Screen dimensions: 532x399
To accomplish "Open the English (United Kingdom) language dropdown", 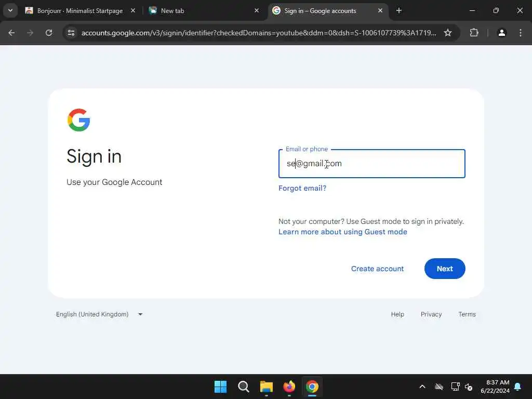I will click(99, 314).
